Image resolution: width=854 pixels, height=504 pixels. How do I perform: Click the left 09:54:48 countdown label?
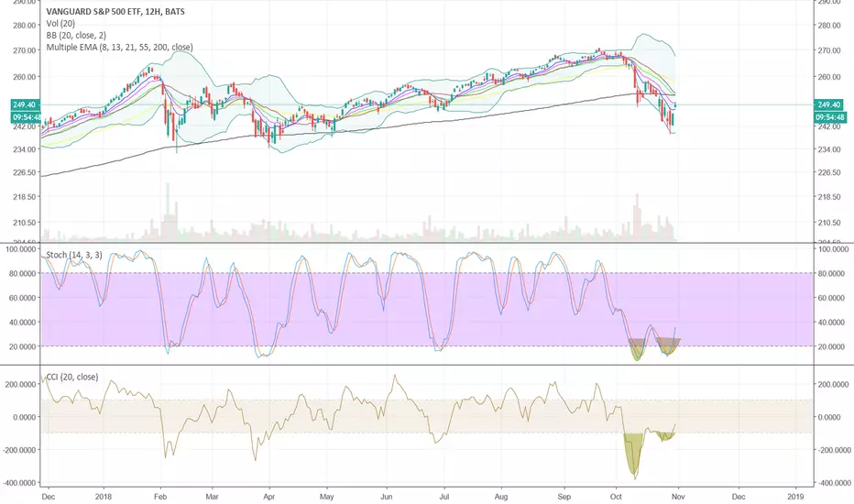(25, 117)
